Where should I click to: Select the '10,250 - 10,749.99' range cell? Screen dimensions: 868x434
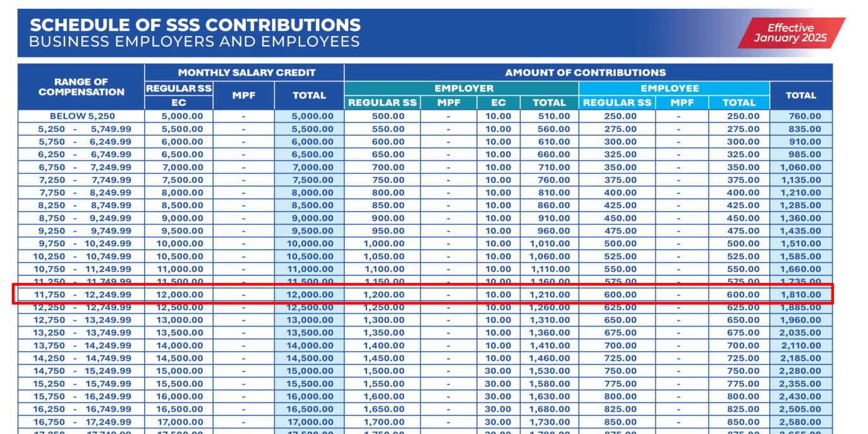[x=81, y=256]
